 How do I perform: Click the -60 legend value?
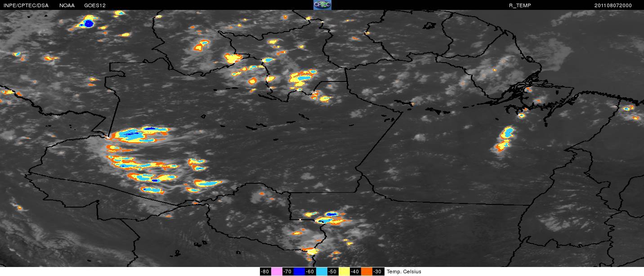point(310,271)
